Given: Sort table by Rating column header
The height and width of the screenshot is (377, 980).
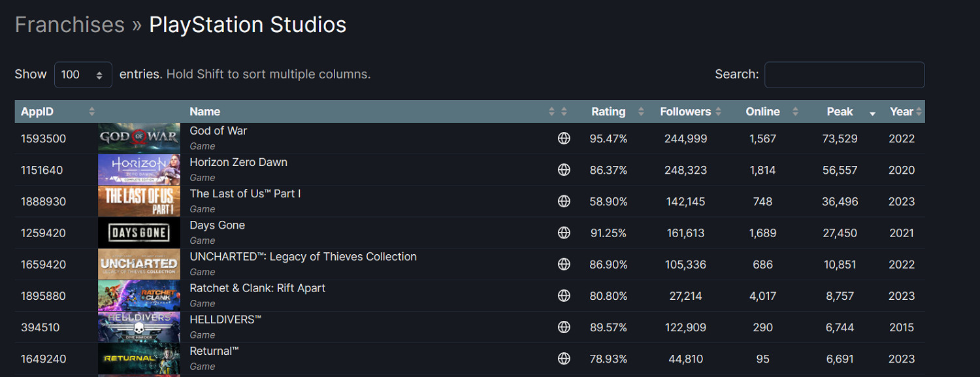Looking at the screenshot, I should 608,112.
